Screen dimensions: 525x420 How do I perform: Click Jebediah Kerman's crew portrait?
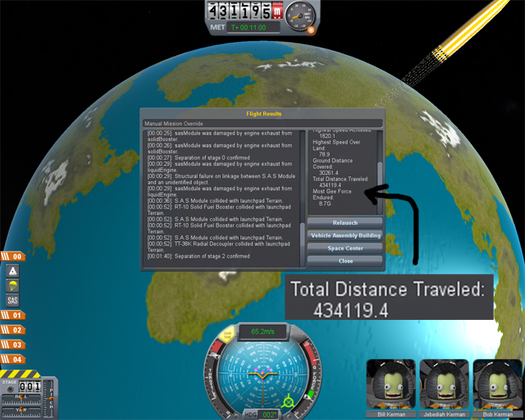tap(444, 385)
